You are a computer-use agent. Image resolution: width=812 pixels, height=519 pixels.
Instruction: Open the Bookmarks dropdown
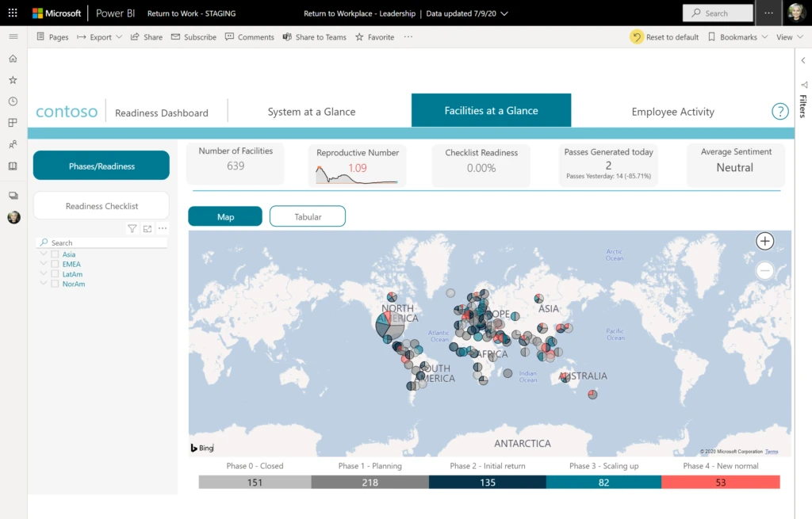coord(737,37)
